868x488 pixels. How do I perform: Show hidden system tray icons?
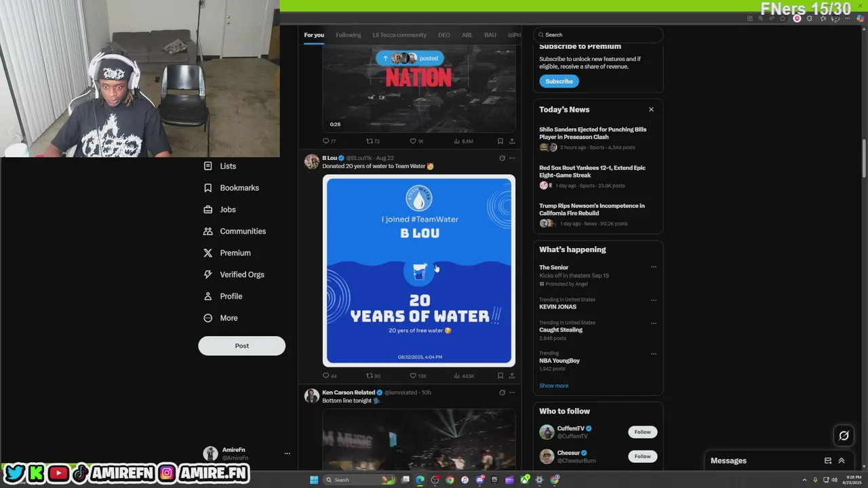[804, 480]
